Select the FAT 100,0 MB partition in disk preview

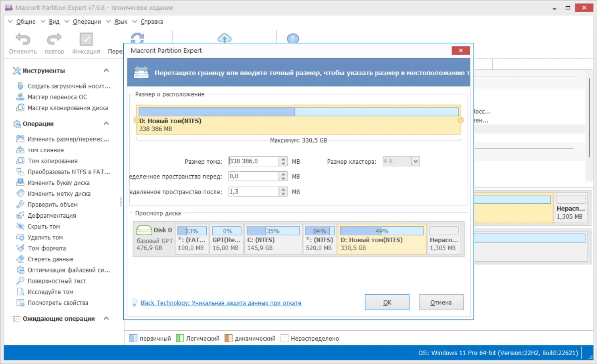(x=192, y=239)
